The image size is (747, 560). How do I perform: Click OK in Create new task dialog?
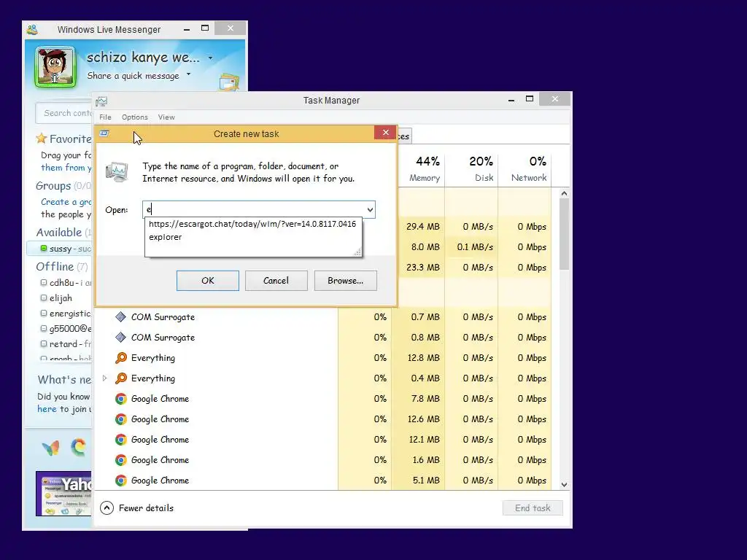pyautogui.click(x=208, y=281)
